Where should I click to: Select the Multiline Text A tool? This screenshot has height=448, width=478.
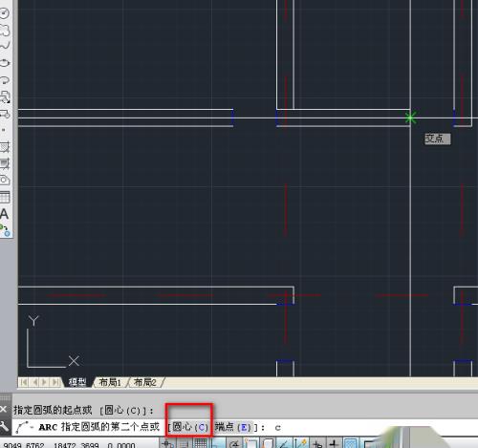pos(4,214)
